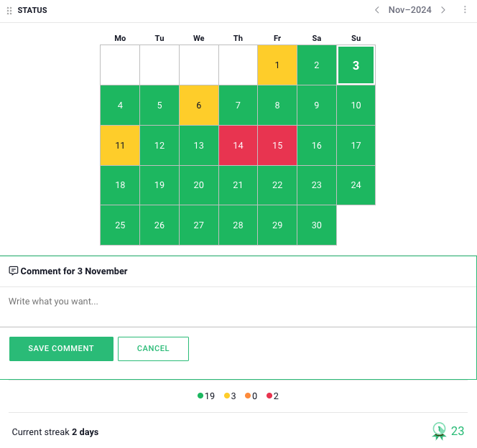The height and width of the screenshot is (448, 477).
Task: Go to previous month arrow
Action: tap(377, 10)
